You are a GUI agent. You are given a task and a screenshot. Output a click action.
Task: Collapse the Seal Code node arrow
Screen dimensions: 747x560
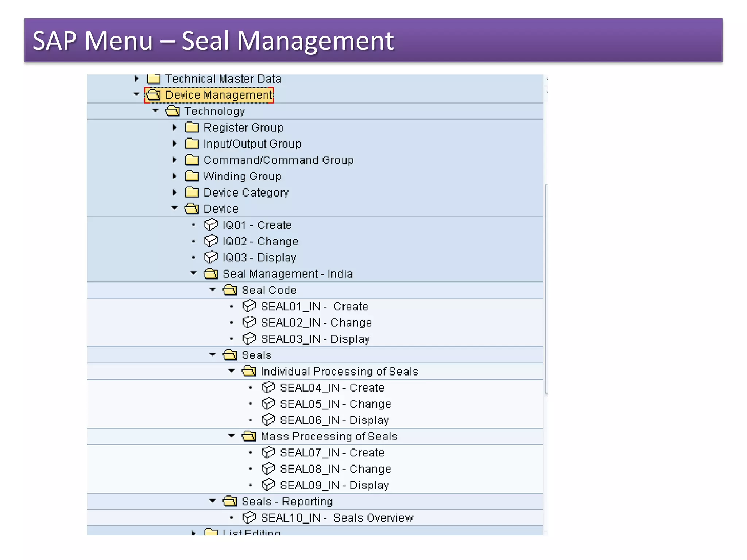click(x=213, y=289)
